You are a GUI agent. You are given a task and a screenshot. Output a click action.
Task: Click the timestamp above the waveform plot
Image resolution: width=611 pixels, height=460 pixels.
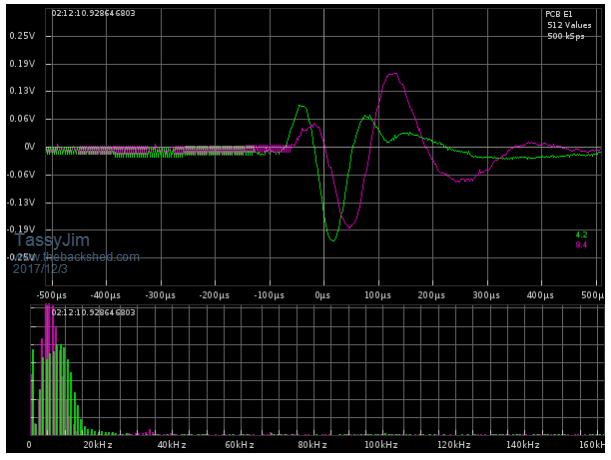[92, 13]
